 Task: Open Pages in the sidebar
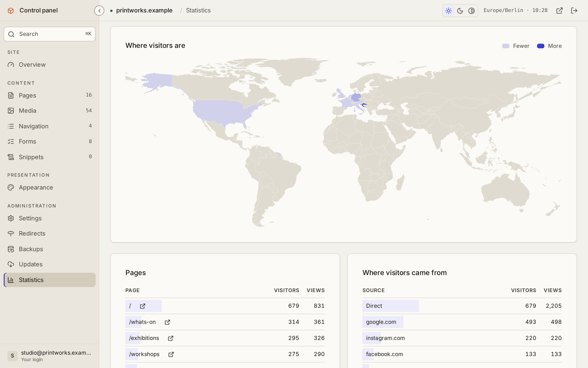[49, 95]
